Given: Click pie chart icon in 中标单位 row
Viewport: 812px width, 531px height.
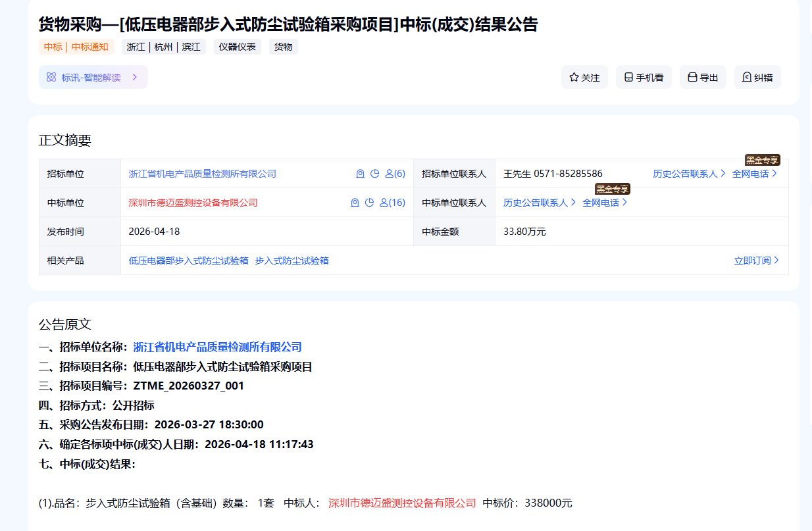Looking at the screenshot, I should click(x=370, y=203).
